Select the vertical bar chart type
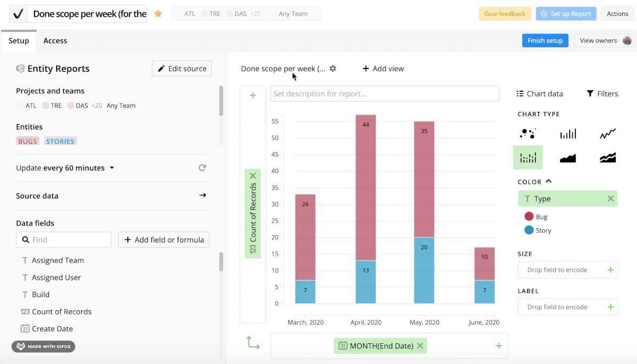 567,133
